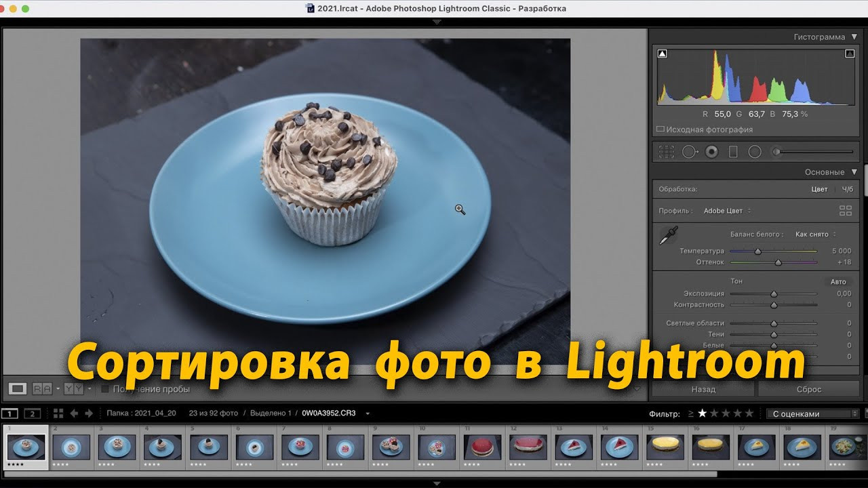
Task: Open the profile browser grid icon
Action: [x=846, y=210]
